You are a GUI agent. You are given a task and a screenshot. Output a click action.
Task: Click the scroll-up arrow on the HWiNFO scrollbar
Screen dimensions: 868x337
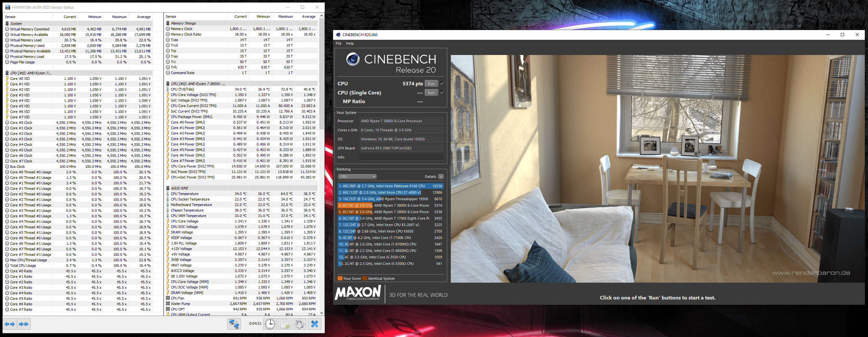[321, 16]
